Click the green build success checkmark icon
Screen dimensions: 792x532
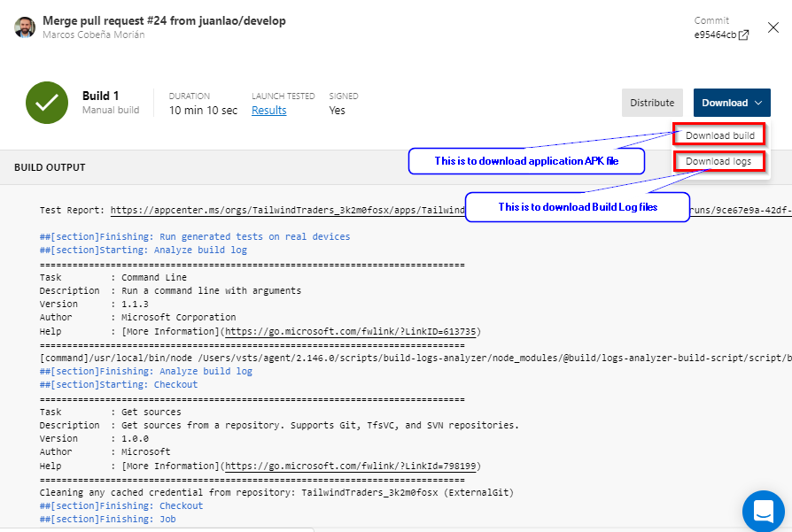47,103
